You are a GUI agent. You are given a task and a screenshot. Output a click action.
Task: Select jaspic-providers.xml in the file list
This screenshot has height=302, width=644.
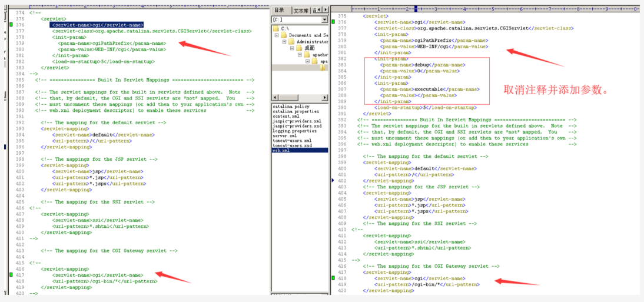pyautogui.click(x=297, y=121)
